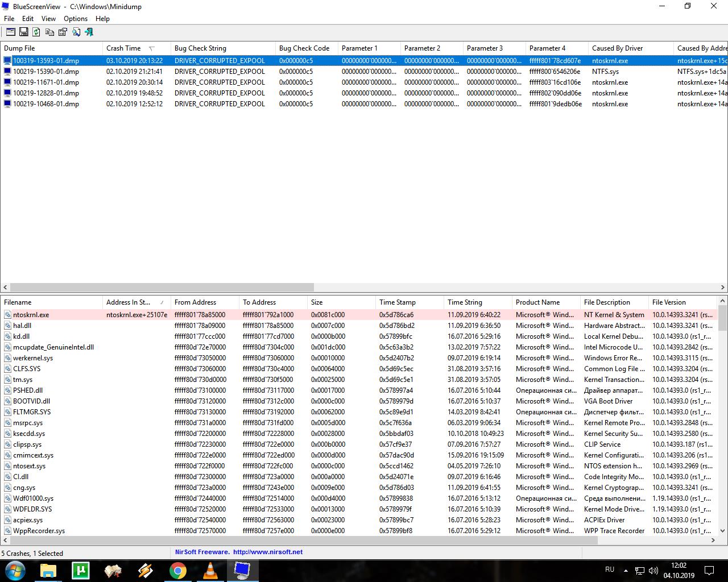728x582 pixels.
Task: Select mcupdate_GenuineIntel.dll row
Action: (x=359, y=347)
